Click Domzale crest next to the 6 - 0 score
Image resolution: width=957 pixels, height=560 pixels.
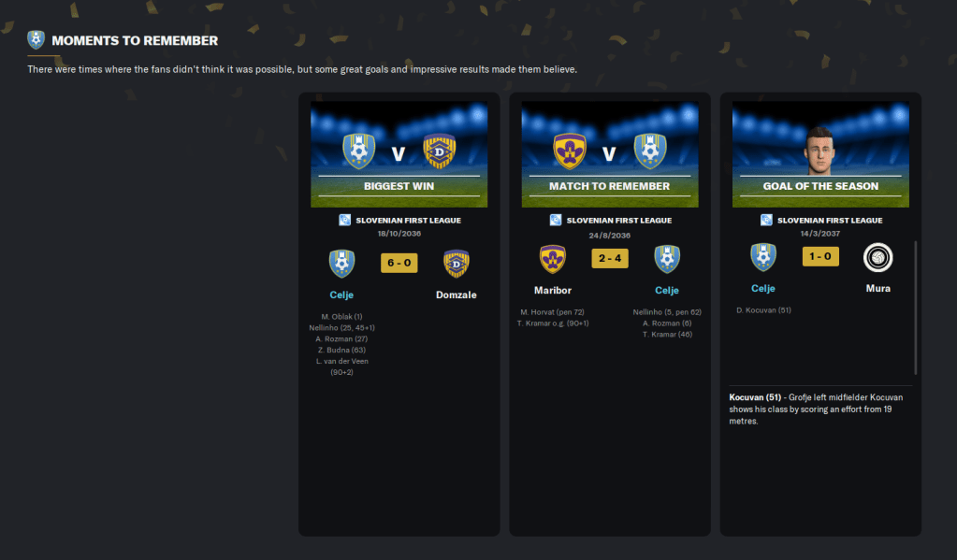[x=456, y=264]
